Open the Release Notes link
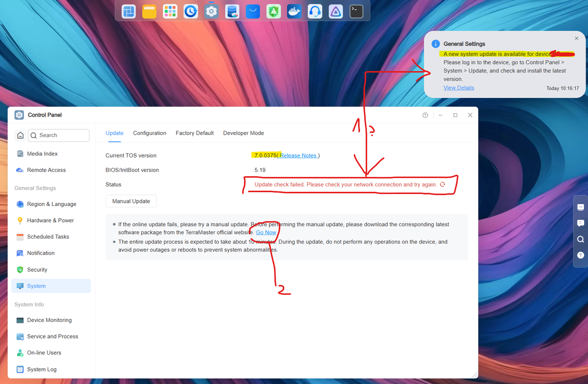 click(298, 155)
